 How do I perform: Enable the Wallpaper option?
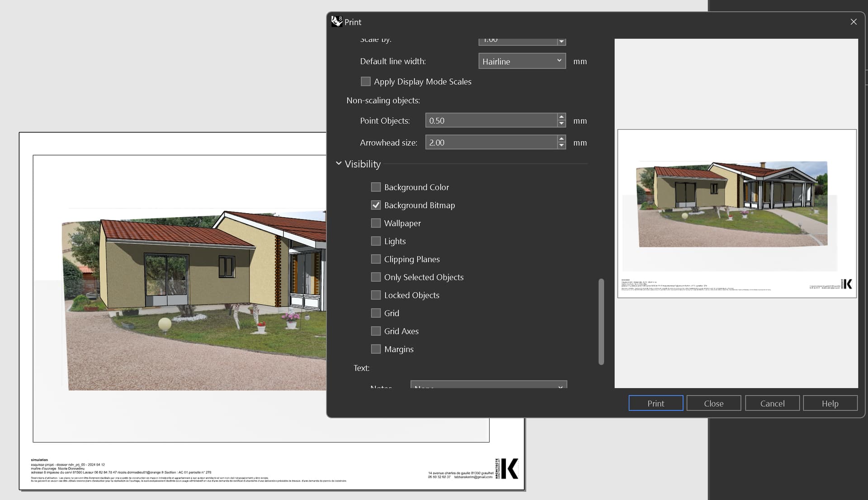[x=375, y=223]
